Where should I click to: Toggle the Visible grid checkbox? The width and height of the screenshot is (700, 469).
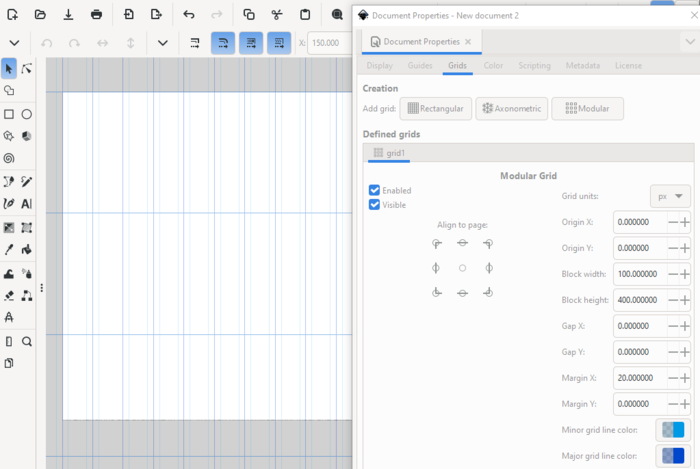[374, 205]
